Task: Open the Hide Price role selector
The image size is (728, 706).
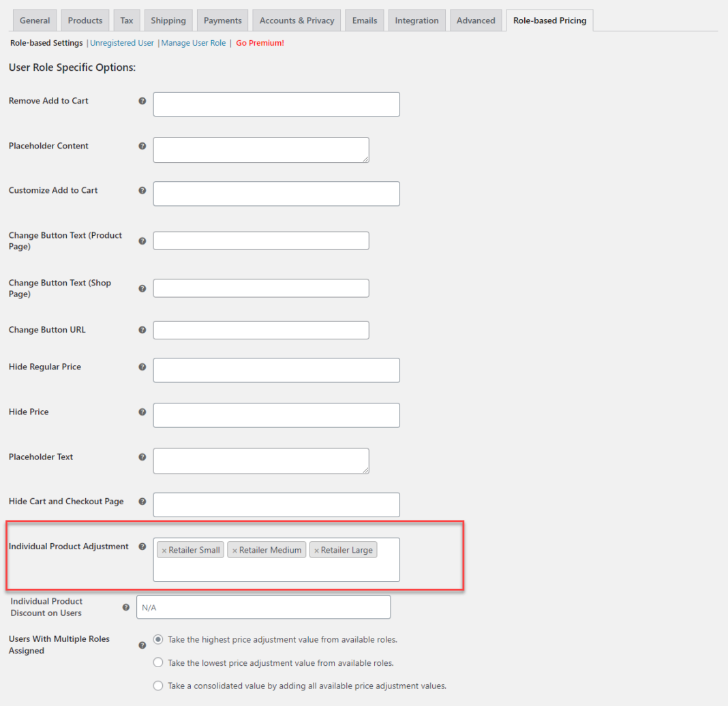Action: (x=276, y=415)
